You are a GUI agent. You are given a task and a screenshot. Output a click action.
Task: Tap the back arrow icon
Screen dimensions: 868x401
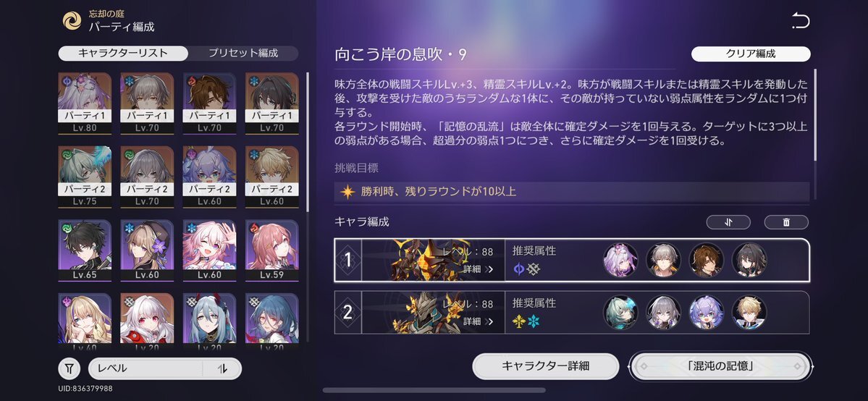coord(801,22)
